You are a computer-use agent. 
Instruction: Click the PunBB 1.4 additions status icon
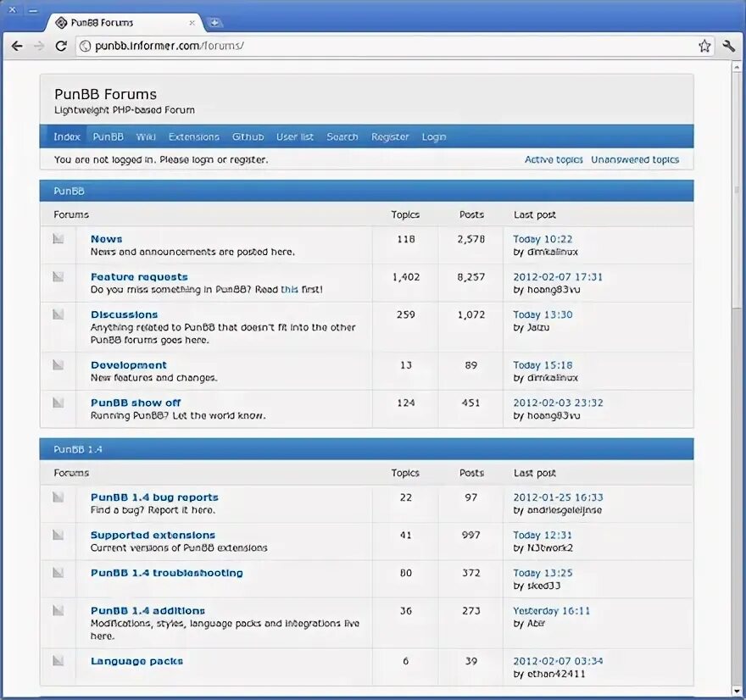tap(58, 611)
